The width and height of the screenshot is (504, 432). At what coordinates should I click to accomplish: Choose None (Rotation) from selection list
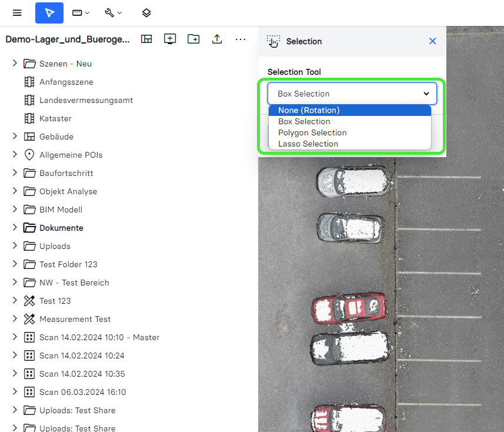(x=309, y=110)
